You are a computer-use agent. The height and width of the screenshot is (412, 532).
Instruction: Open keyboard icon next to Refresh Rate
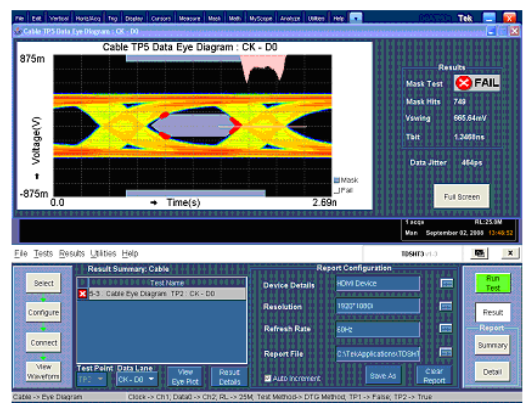click(446, 328)
